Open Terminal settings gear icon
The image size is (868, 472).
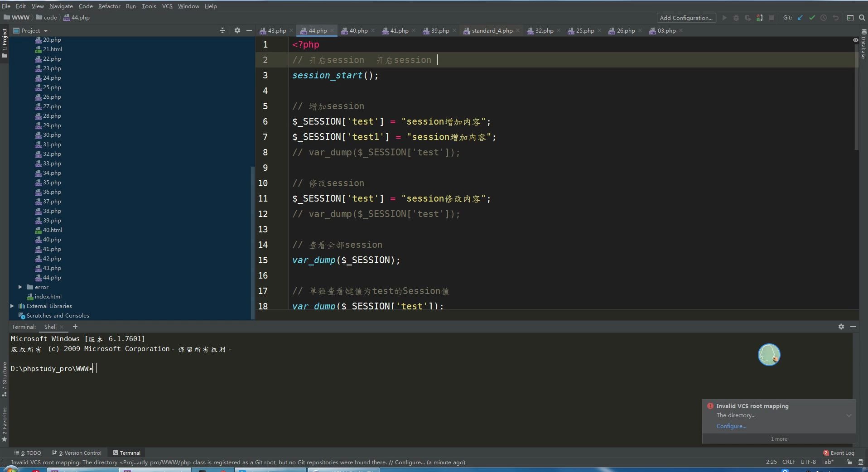coord(840,327)
